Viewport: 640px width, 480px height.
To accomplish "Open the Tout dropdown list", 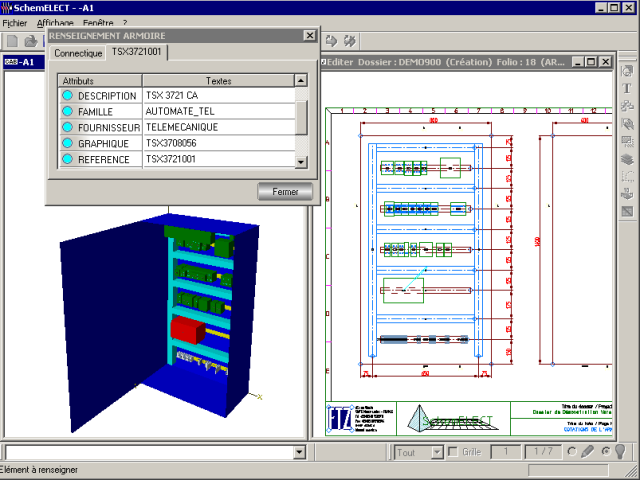I will click(x=437, y=452).
